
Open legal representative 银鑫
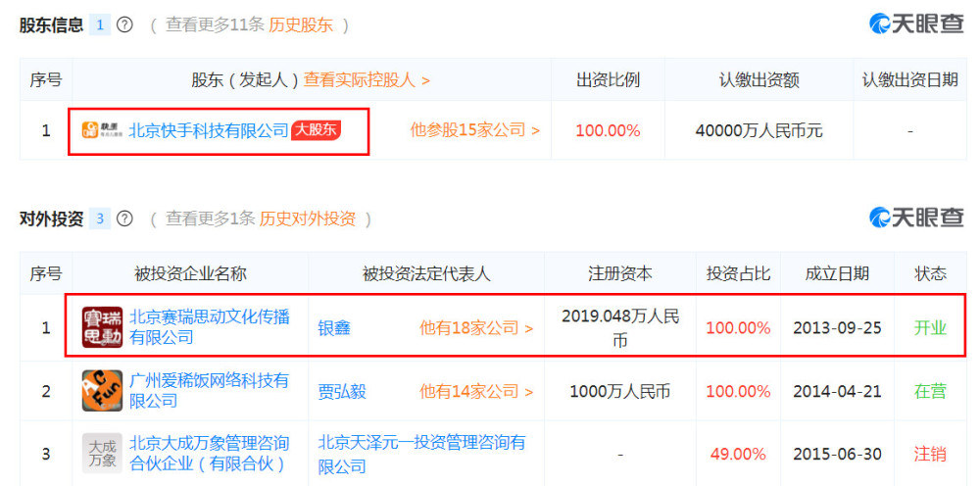tap(334, 327)
